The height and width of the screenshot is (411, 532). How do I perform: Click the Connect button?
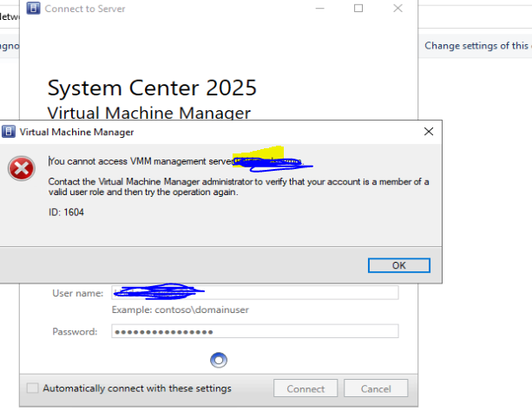click(305, 388)
